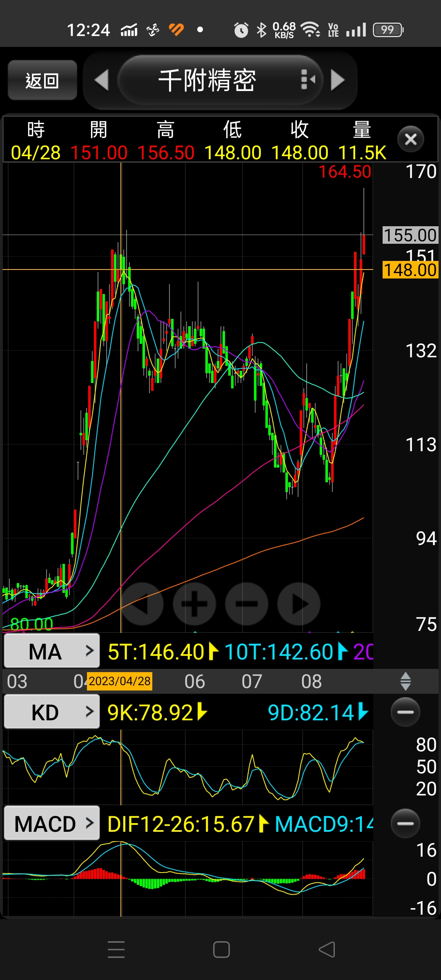
Task: Zoom in chart with plus button
Action: point(194,604)
